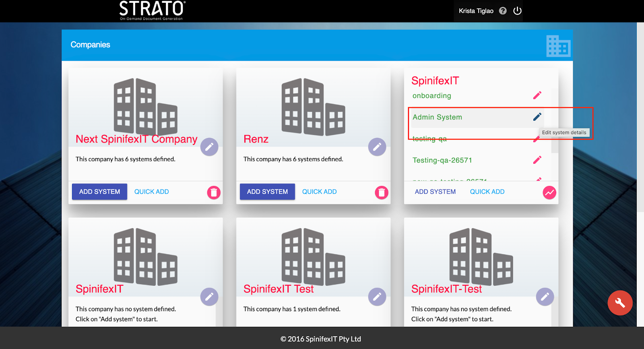644x349 pixels.
Task: Toggle the SpinifexIT card chart view button
Action: (x=549, y=192)
